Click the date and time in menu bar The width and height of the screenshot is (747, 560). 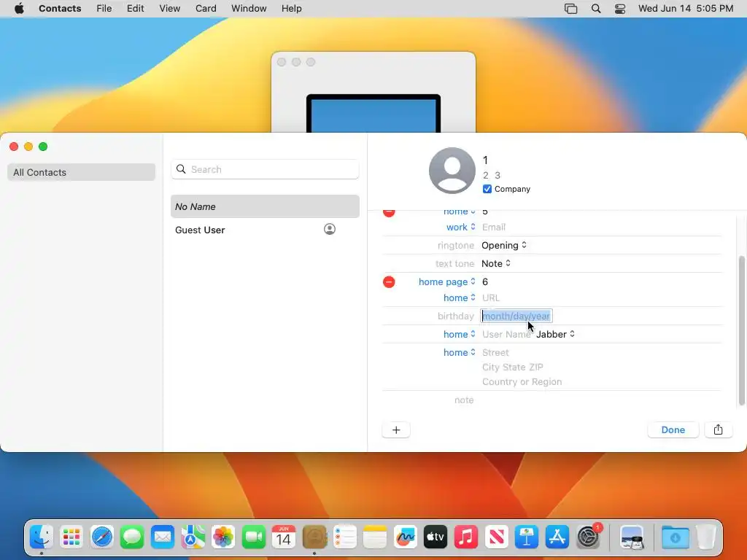click(x=686, y=9)
